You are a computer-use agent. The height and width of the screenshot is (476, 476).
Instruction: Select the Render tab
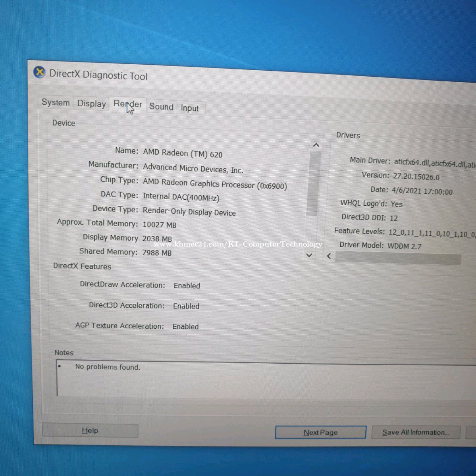click(128, 104)
